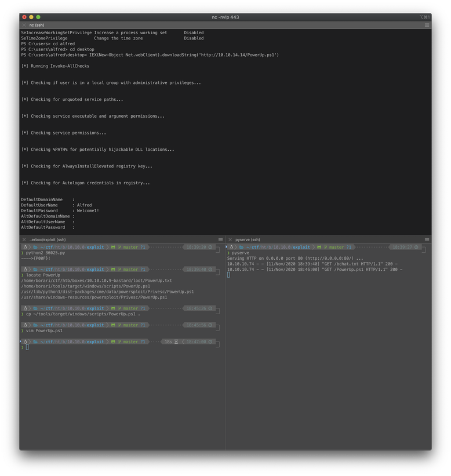Viewport: 451px width, 476px height.
Task: Click the folder icon in the pyserve pane prompt
Action: (241, 247)
